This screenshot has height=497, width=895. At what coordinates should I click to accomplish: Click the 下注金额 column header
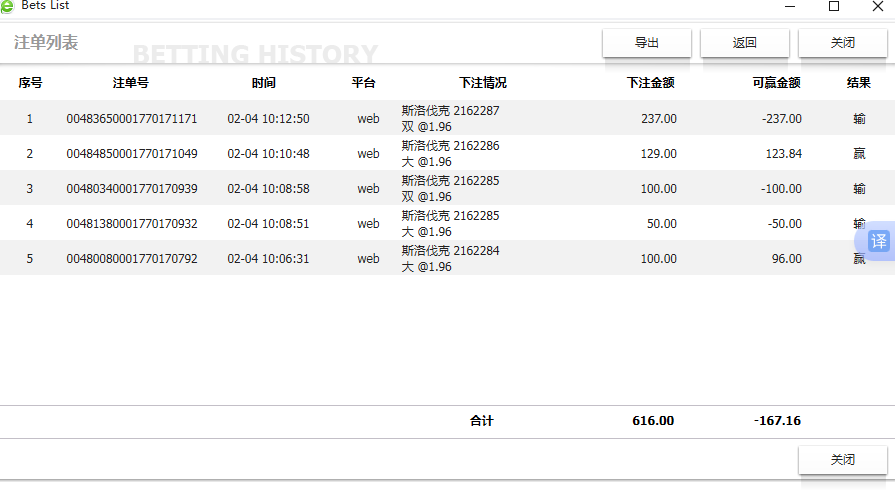point(650,83)
